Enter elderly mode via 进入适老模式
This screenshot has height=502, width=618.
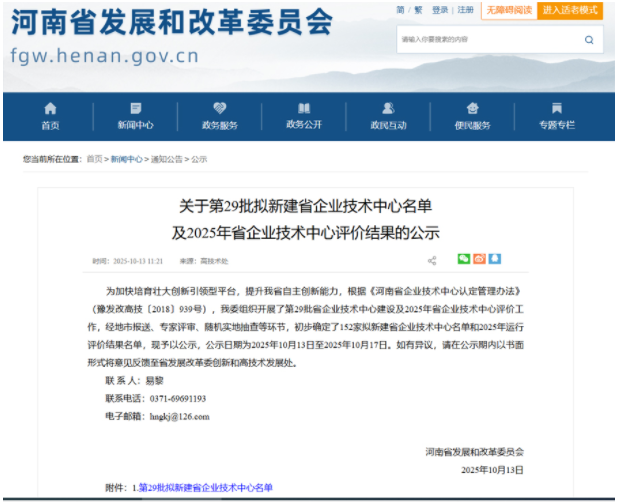[570, 10]
